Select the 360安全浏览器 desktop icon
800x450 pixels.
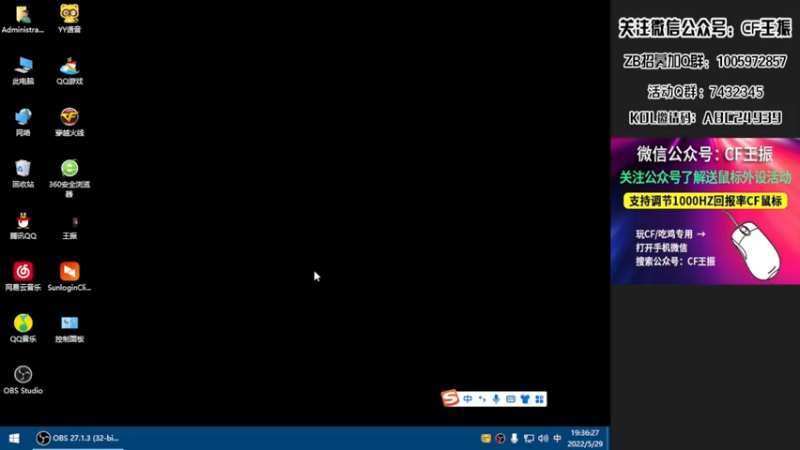coord(69,179)
